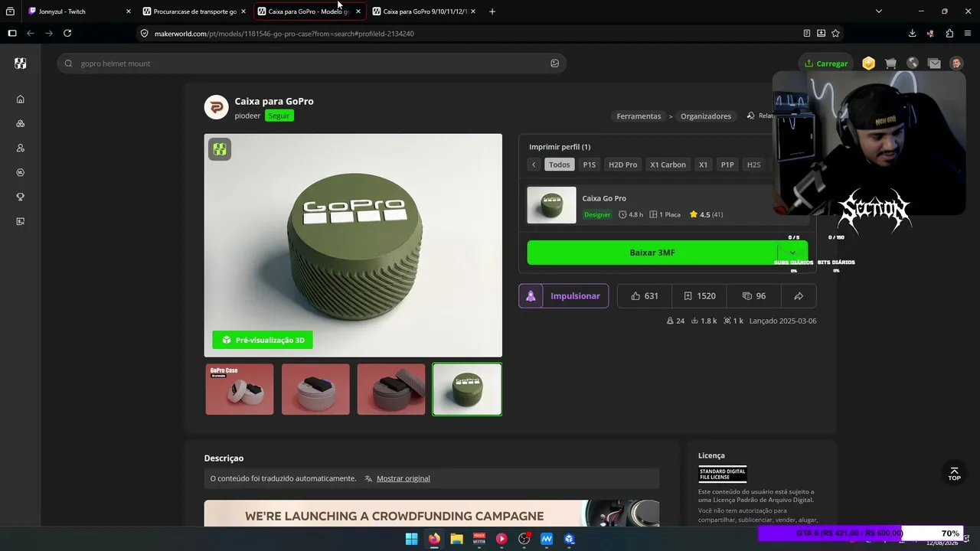Click the piodeer designer avatar
This screenshot has width=980, height=551.
(217, 107)
